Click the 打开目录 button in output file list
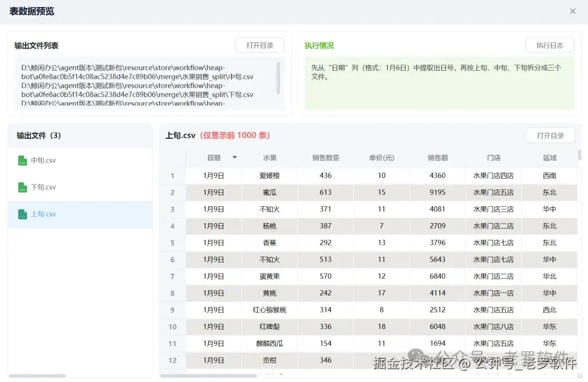Viewport: 588px width, 382px height. (260, 45)
